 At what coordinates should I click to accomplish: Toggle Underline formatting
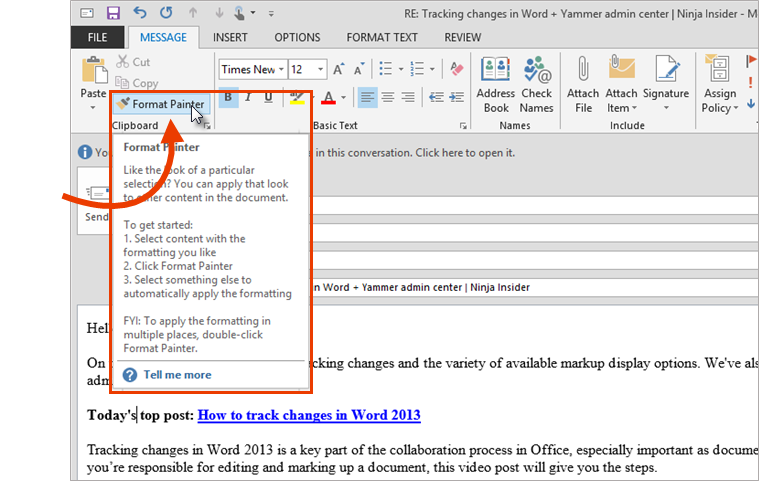coord(269,97)
